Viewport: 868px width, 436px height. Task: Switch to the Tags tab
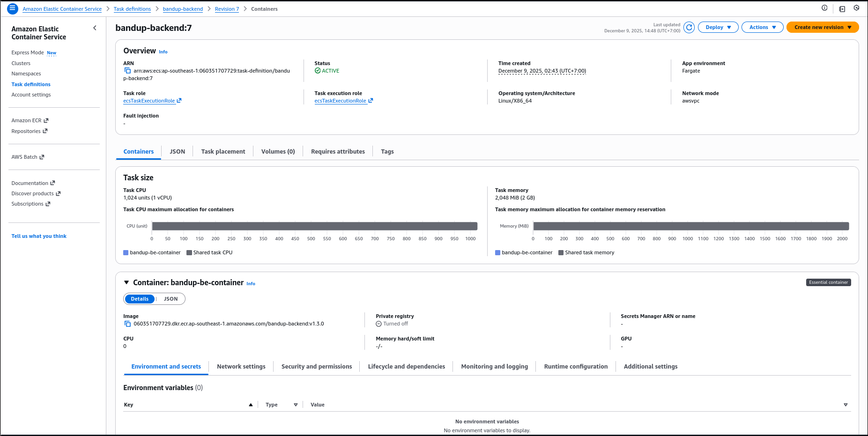tap(387, 151)
